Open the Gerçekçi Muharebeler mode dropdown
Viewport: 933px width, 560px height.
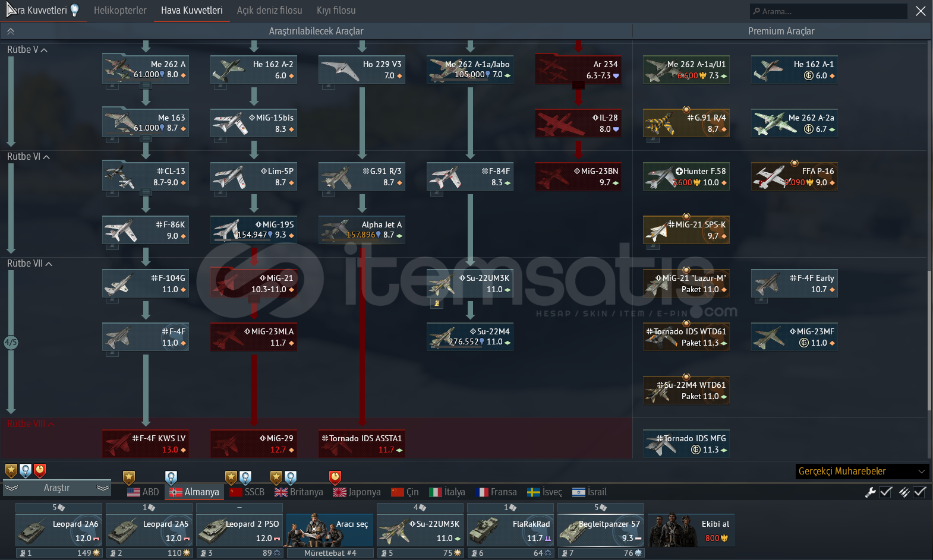862,471
